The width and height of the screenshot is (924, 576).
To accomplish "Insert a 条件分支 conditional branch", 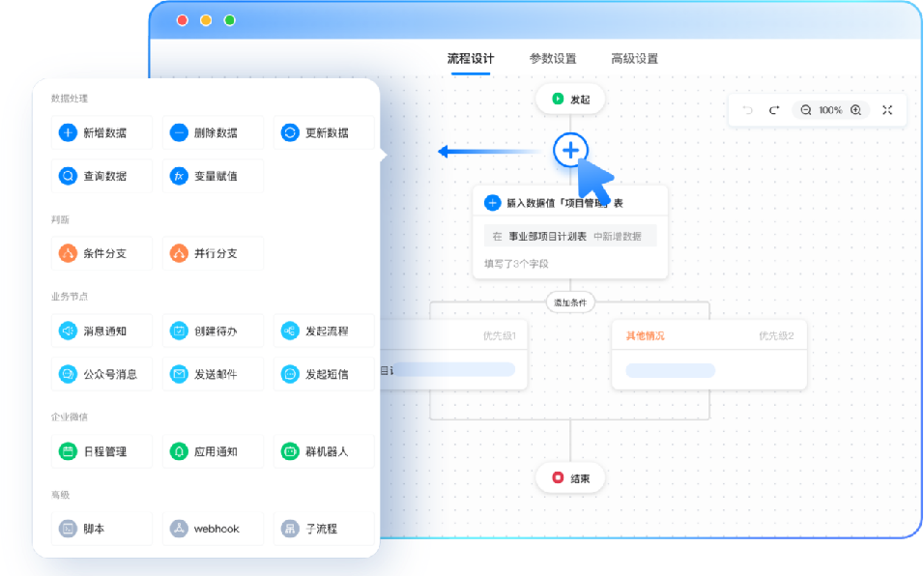I will point(101,253).
